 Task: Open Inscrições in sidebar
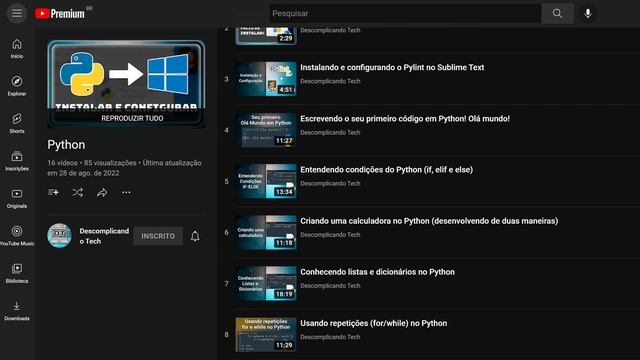coord(17,161)
